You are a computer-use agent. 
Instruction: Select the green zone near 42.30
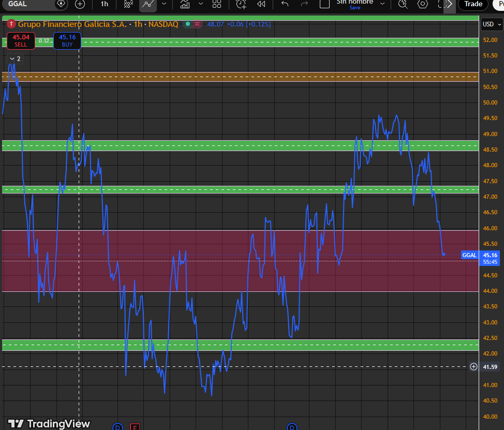coord(240,345)
